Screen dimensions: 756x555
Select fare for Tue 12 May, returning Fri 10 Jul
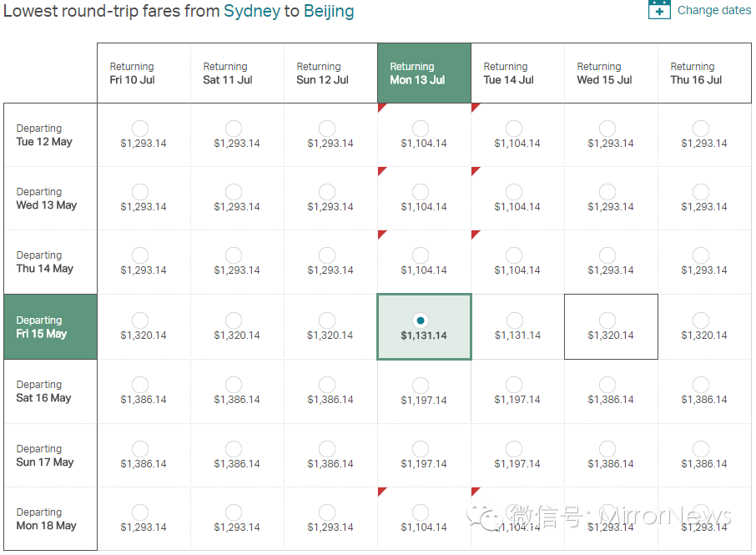click(140, 129)
